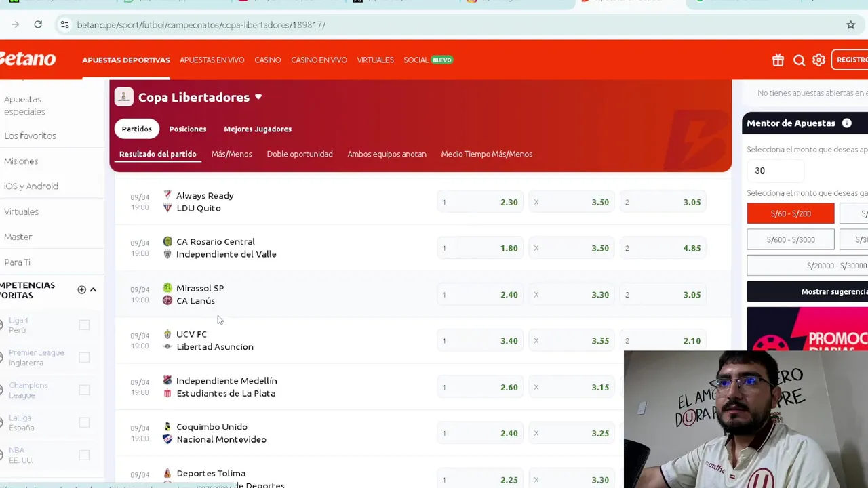Image resolution: width=868 pixels, height=488 pixels.
Task: Click browser address bar URL
Action: tap(201, 25)
